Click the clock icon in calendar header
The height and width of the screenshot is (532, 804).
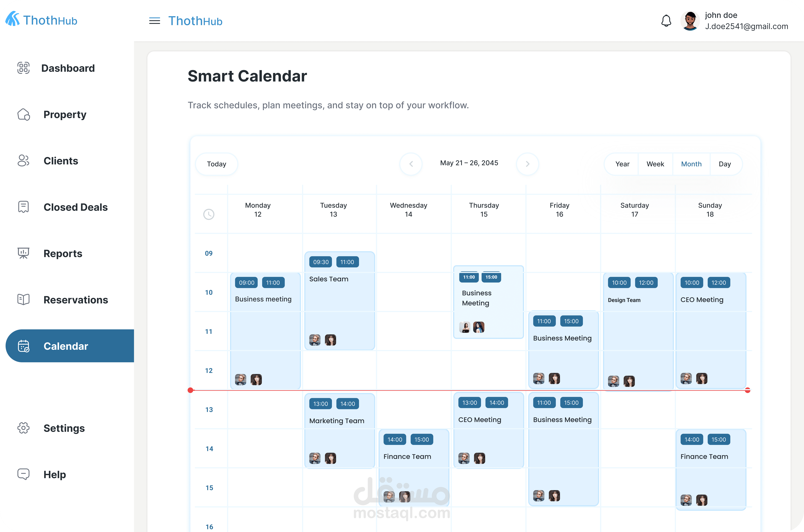[x=209, y=214]
